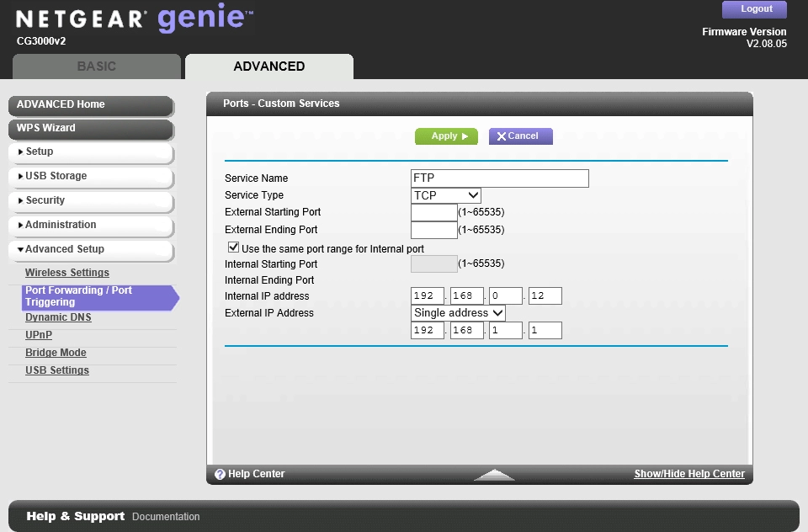Collapse the Advanced Setup section
The image size is (808, 532).
click(x=90, y=250)
